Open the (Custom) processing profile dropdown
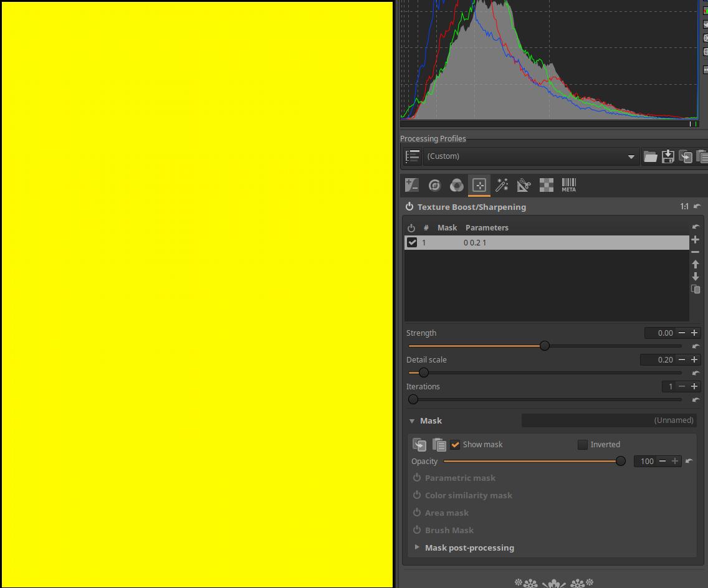This screenshot has height=588, width=708. 531,156
